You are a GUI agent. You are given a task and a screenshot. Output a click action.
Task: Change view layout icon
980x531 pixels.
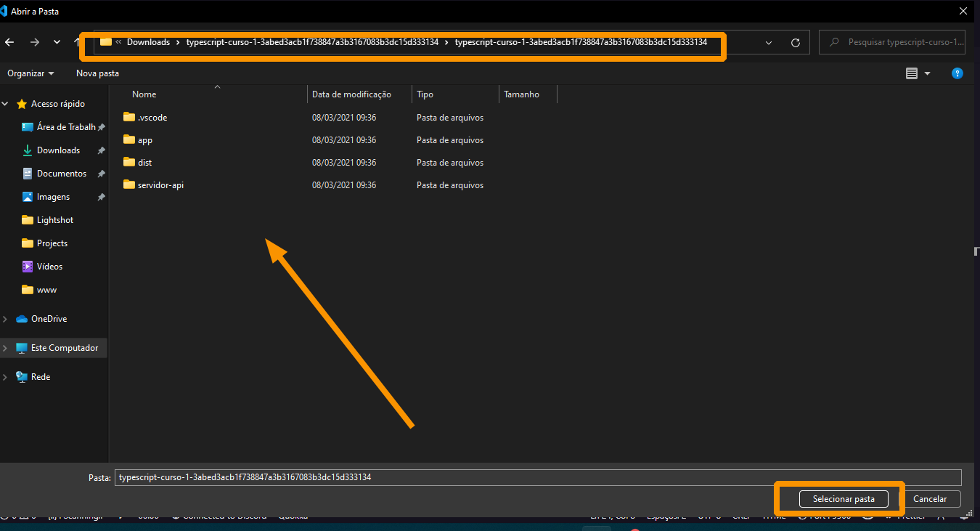pos(912,73)
